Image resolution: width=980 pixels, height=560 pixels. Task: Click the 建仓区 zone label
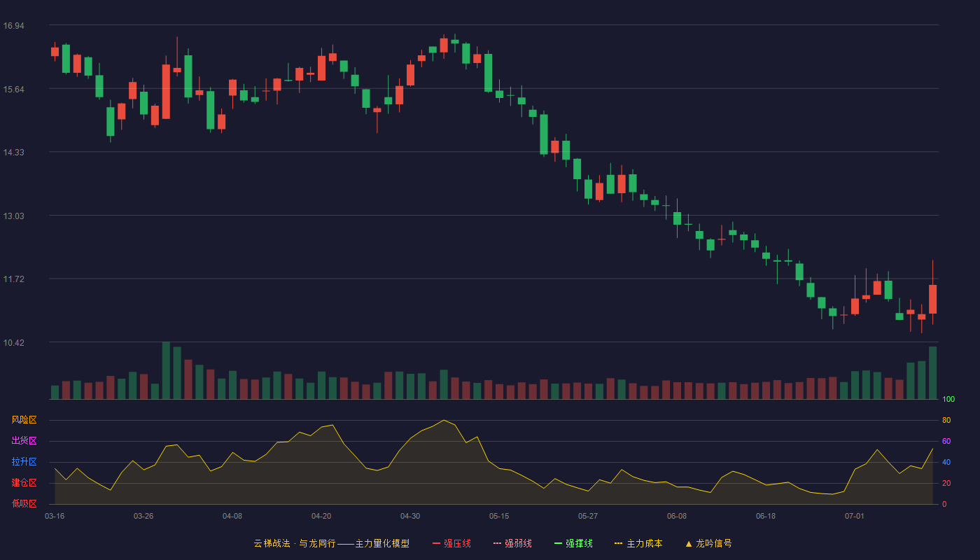24,483
